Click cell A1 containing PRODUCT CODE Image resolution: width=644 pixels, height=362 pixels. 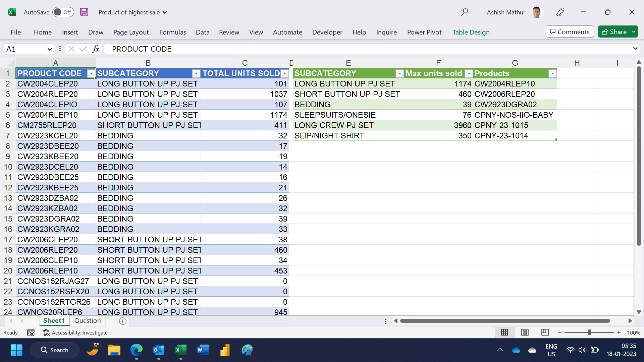point(55,73)
